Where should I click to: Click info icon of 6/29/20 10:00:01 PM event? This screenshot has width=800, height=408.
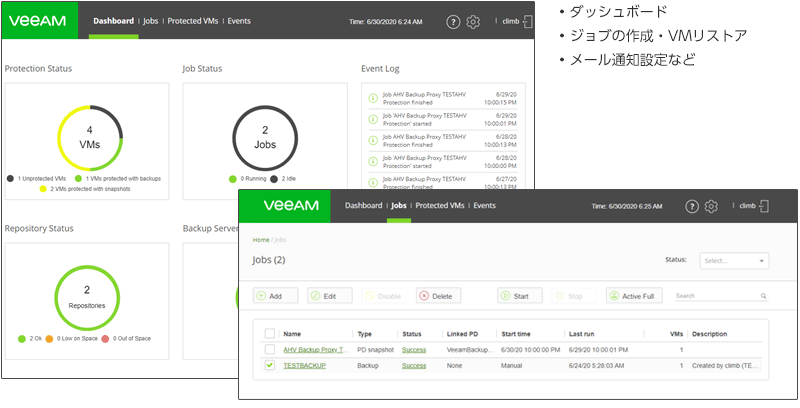[373, 119]
